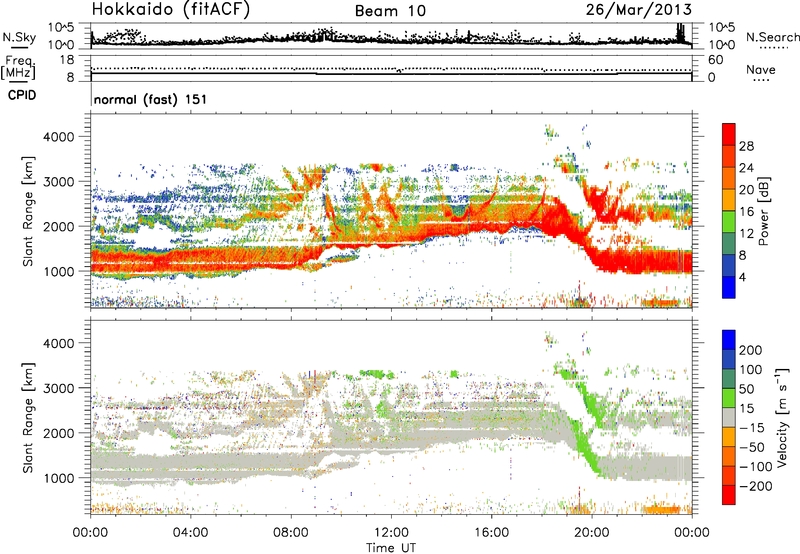Screen dimensions: 800x554
Task: Click the blue 4 dB power color band
Action: point(729,287)
